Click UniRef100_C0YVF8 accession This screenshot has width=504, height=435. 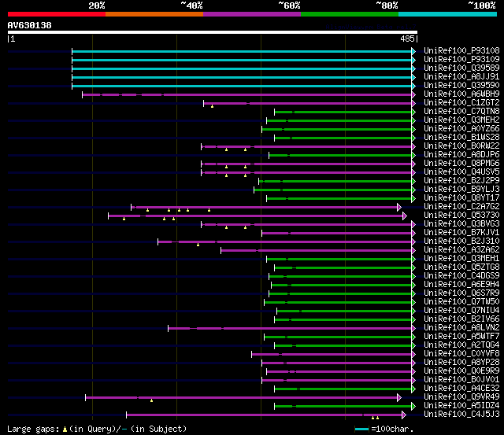pos(461,354)
